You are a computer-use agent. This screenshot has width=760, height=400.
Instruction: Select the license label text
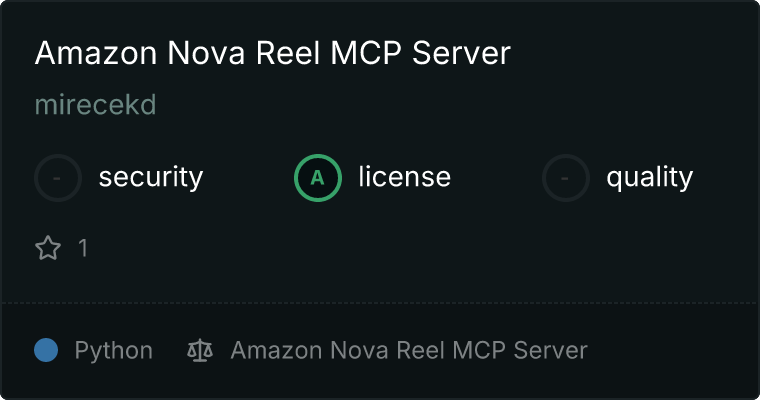tap(404, 176)
